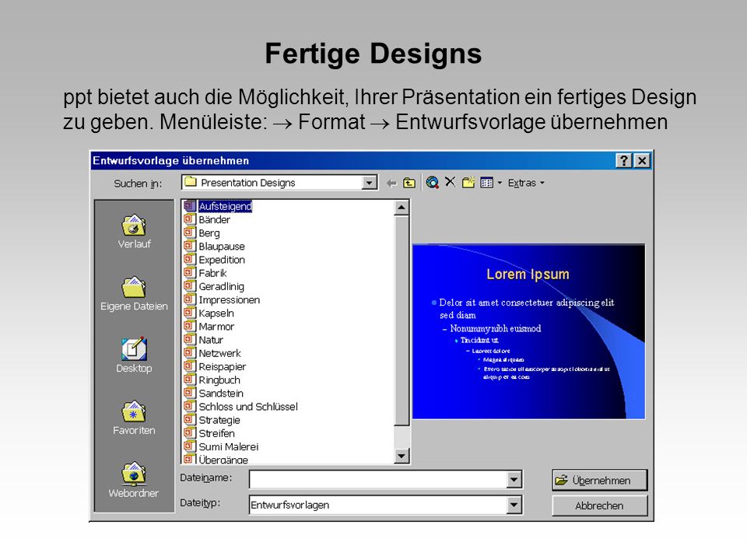Select the Strategie template
Image resolution: width=747 pixels, height=560 pixels.
[x=219, y=419]
